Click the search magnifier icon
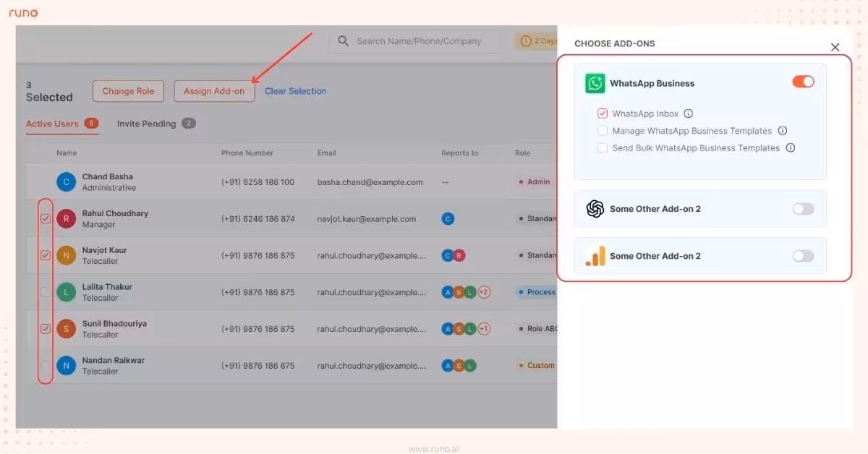The height and width of the screenshot is (454, 868). click(343, 41)
